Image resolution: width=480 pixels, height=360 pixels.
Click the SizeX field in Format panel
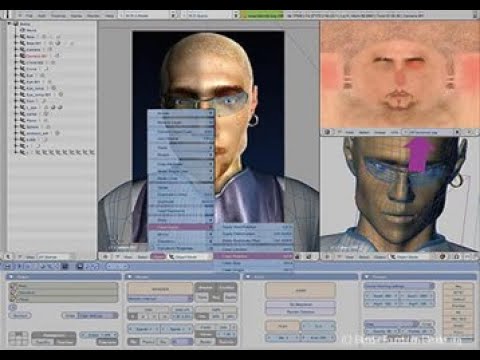pos(381,296)
